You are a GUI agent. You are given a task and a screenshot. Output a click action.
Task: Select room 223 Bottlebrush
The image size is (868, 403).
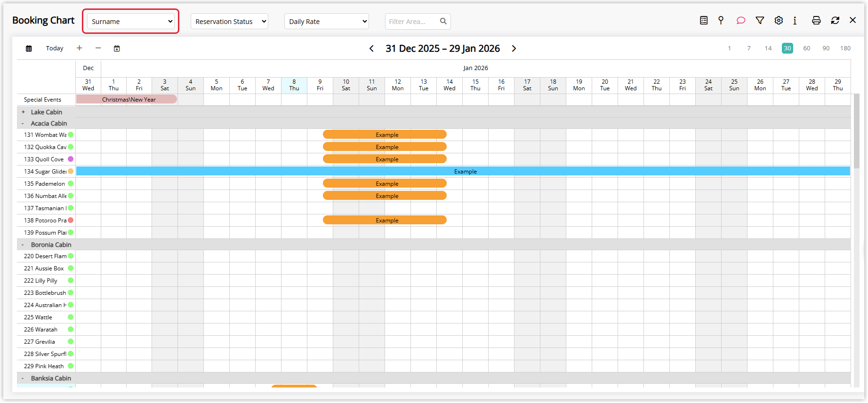pyautogui.click(x=45, y=292)
